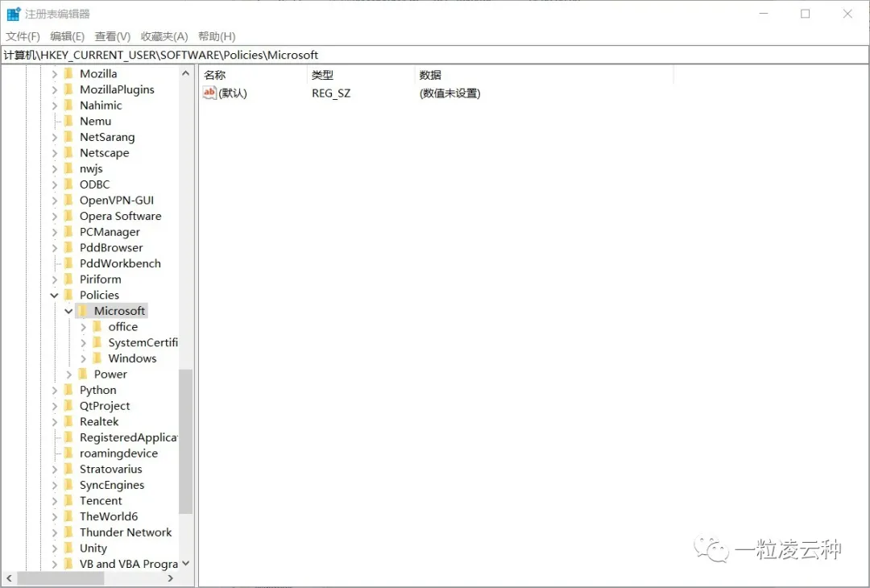
Task: Expand the Windows subkey
Action: pyautogui.click(x=83, y=359)
